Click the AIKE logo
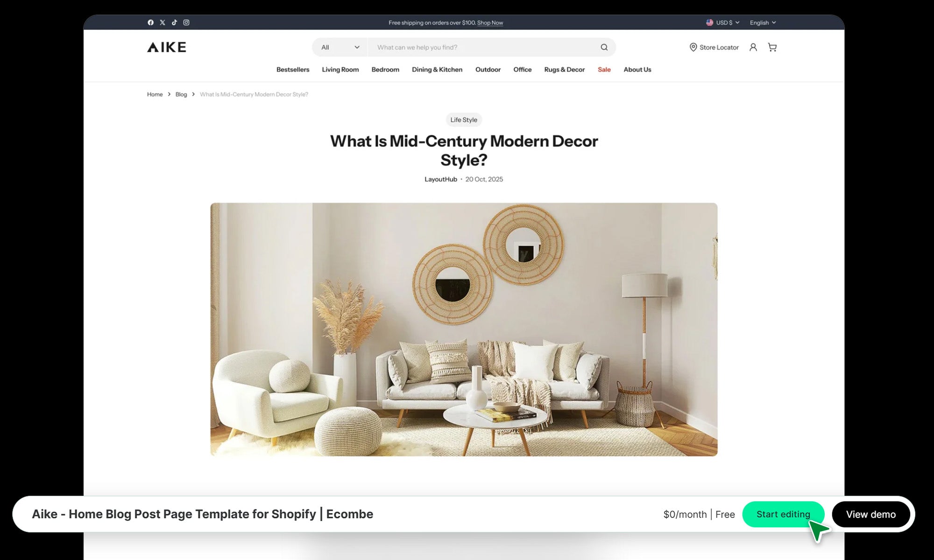934x560 pixels. click(x=167, y=47)
